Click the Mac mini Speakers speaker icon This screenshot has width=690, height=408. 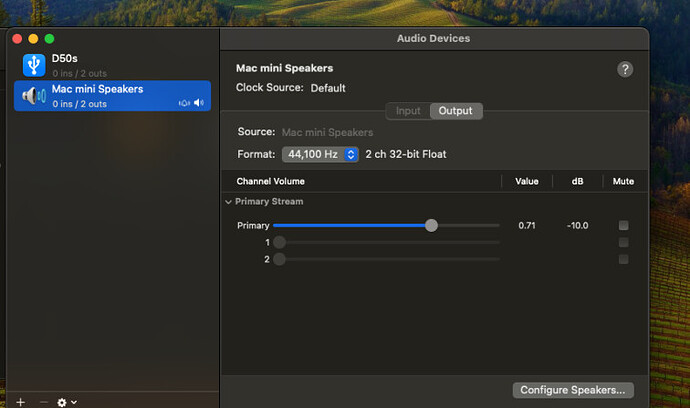[34, 96]
